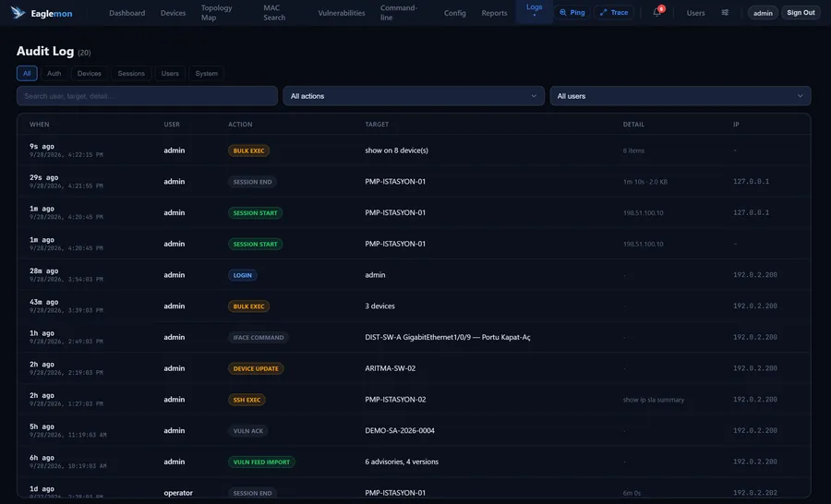This screenshot has width=831, height=504.
Task: Click the 'operator' user cell
Action: pyautogui.click(x=178, y=493)
